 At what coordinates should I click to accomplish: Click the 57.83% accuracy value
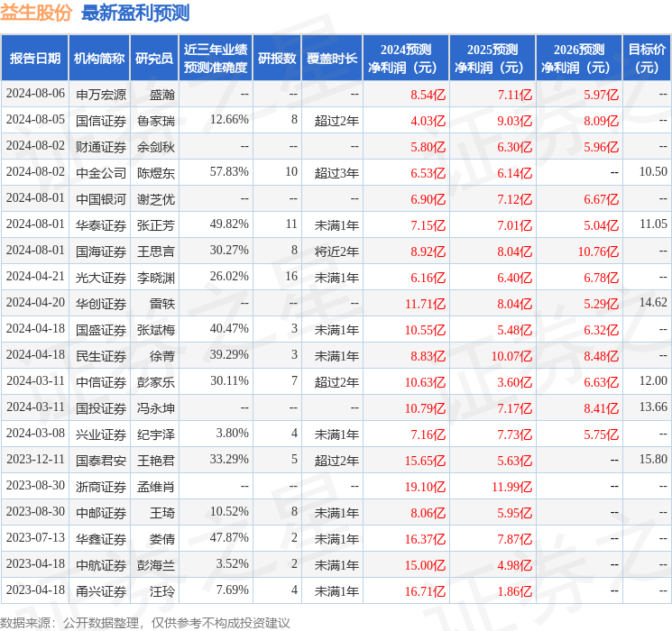click(229, 172)
